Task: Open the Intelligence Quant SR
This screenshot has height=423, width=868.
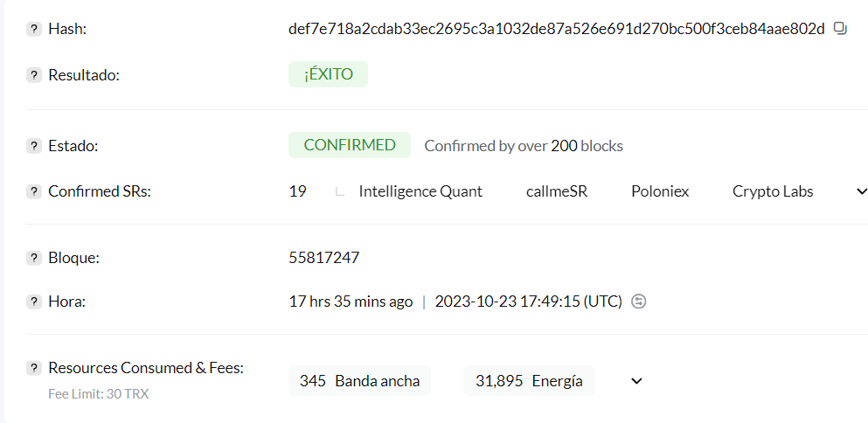Action: click(x=420, y=191)
